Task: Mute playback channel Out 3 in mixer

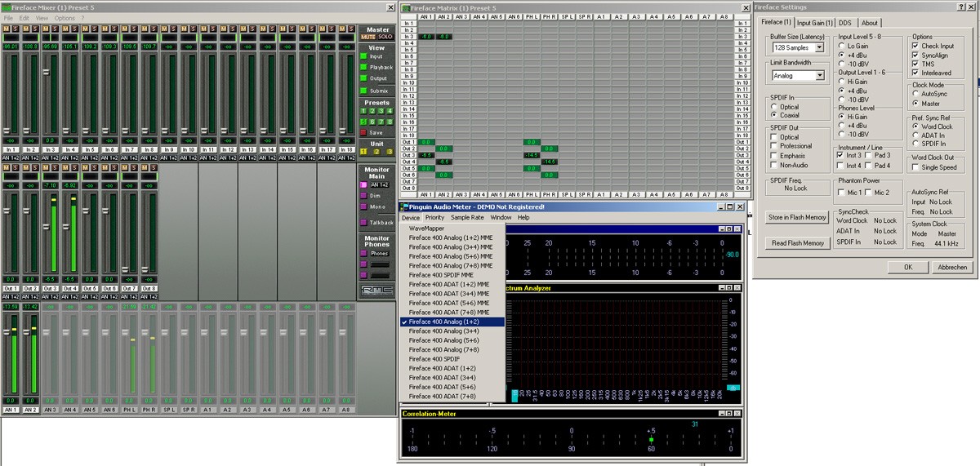Action: tap(45, 166)
